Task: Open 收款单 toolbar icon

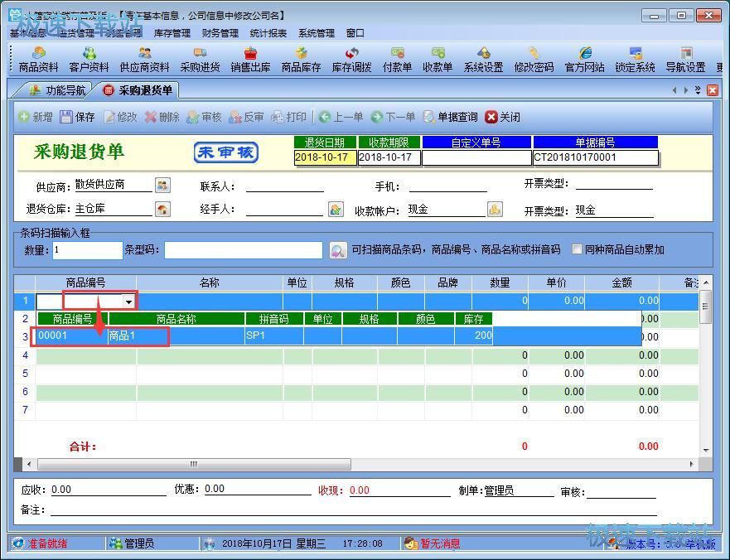Action: [x=438, y=60]
